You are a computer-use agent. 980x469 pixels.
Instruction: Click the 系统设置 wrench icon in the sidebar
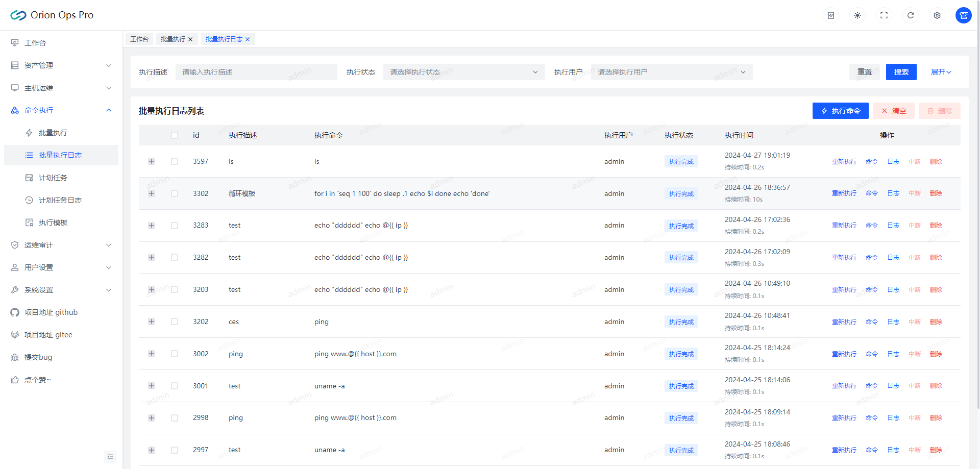pos(15,290)
